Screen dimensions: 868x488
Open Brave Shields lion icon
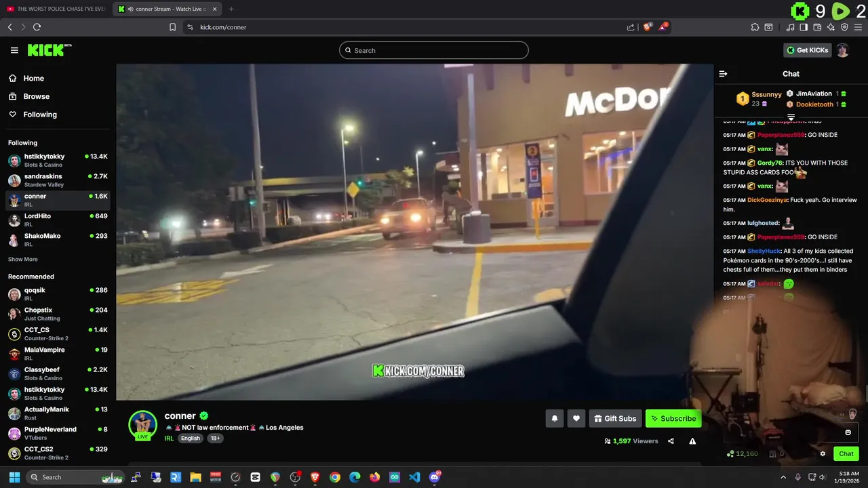(647, 27)
